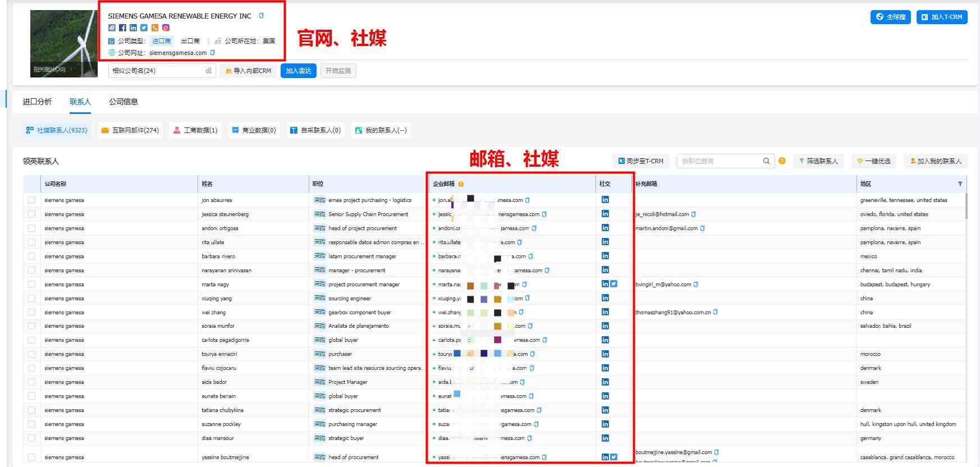Select the 出口商 company type tag
980x467 pixels.
tap(190, 41)
